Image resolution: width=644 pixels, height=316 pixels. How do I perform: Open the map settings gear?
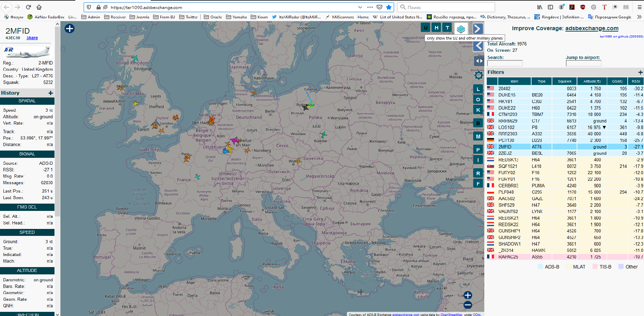[478, 75]
